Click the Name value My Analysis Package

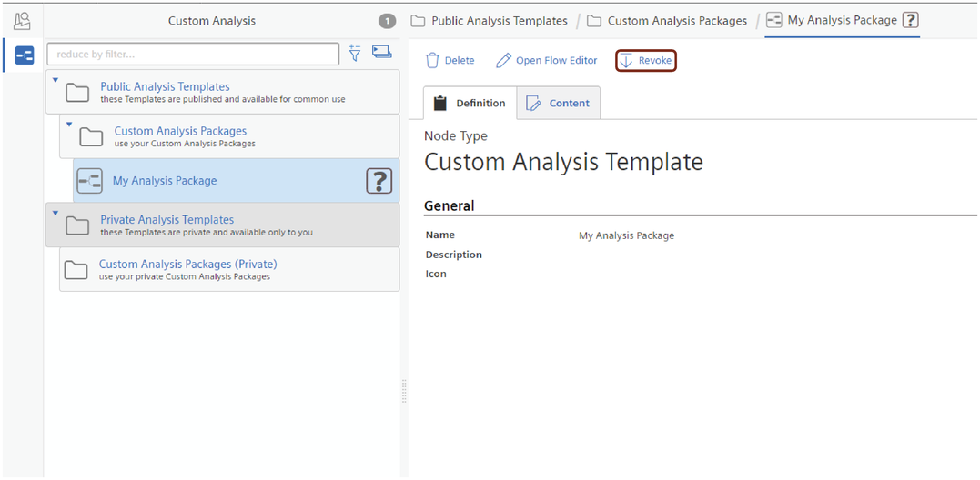click(626, 235)
